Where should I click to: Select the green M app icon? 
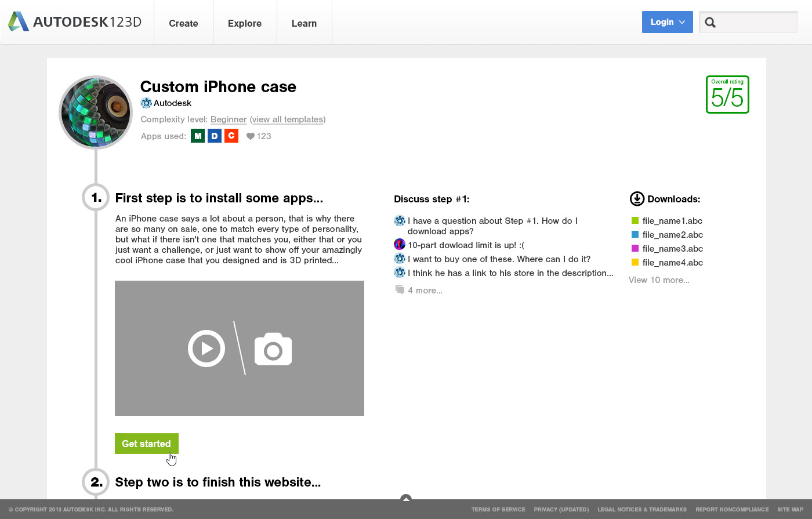pyautogui.click(x=198, y=136)
